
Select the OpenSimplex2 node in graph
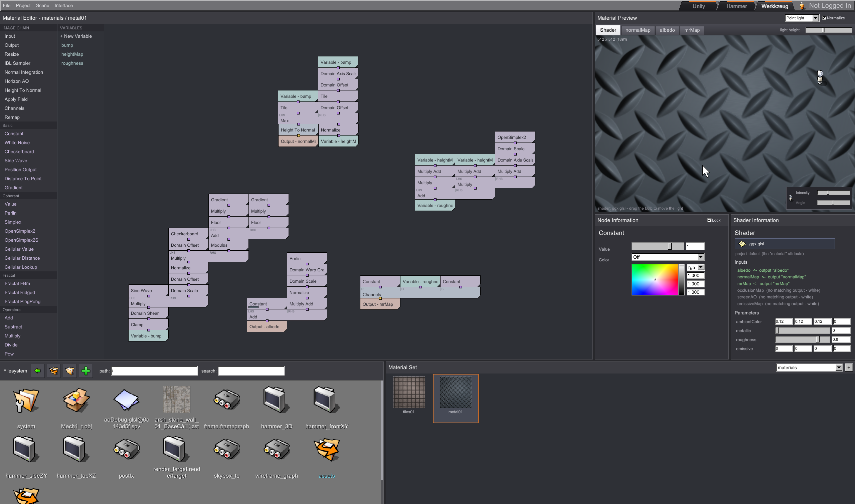point(515,137)
